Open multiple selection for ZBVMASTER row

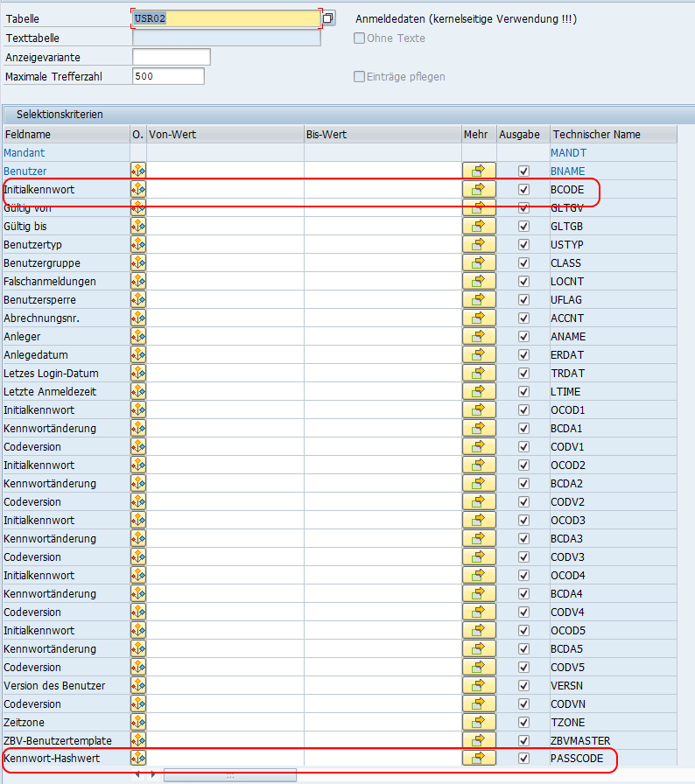click(x=479, y=740)
